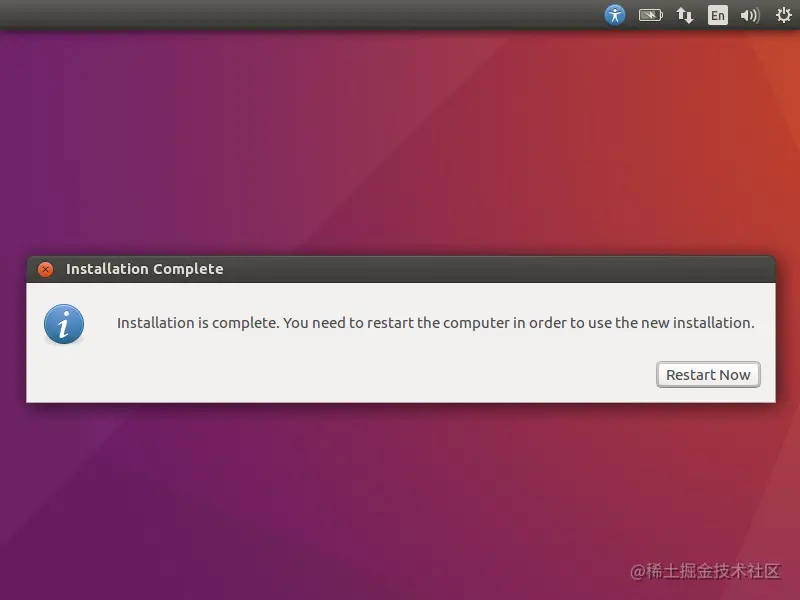The image size is (800, 600).
Task: Click the Chinese watermark text
Action: pyautogui.click(x=706, y=571)
